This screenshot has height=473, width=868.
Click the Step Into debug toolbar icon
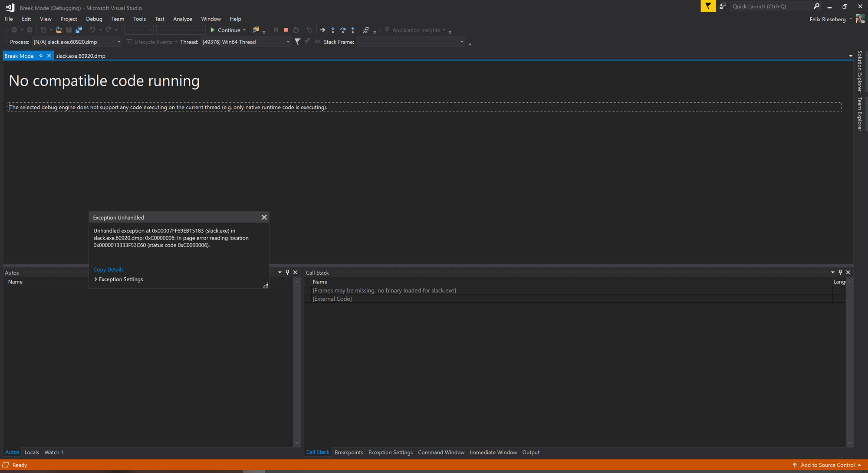[x=332, y=30]
